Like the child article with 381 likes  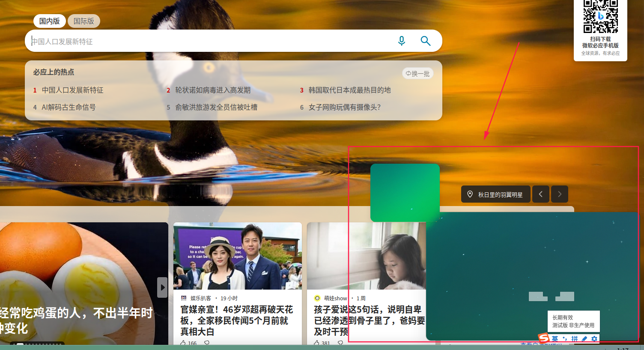click(x=317, y=343)
